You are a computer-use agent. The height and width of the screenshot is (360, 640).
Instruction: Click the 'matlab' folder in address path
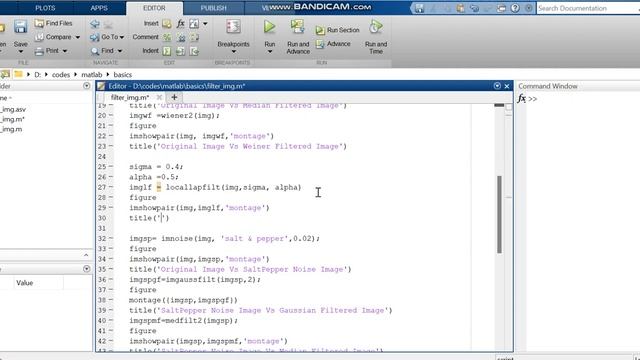pos(91,75)
